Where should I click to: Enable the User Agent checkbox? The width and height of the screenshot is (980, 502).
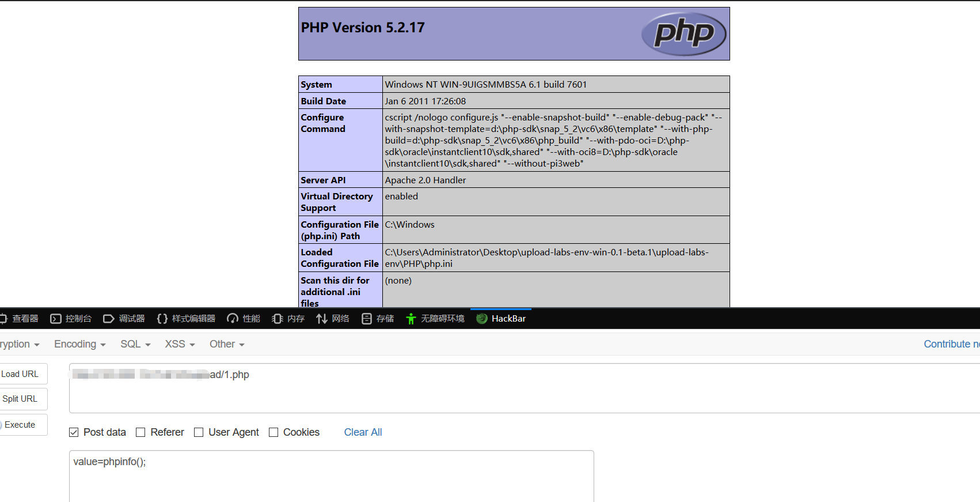point(199,432)
